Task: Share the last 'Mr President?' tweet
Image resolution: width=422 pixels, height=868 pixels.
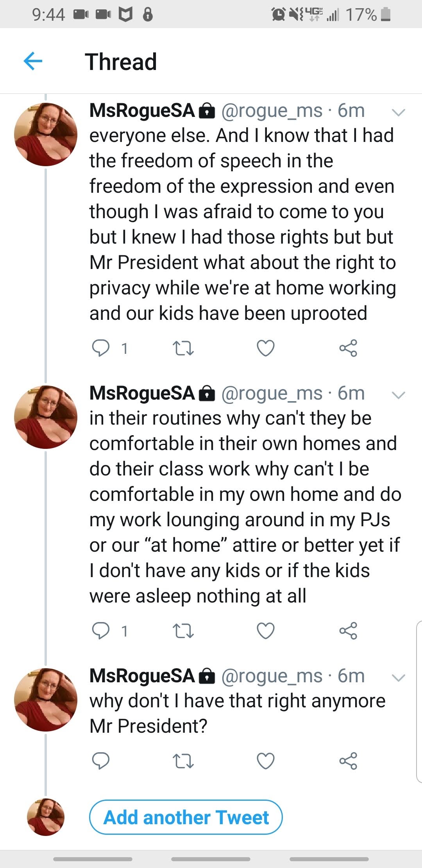Action: point(348,761)
